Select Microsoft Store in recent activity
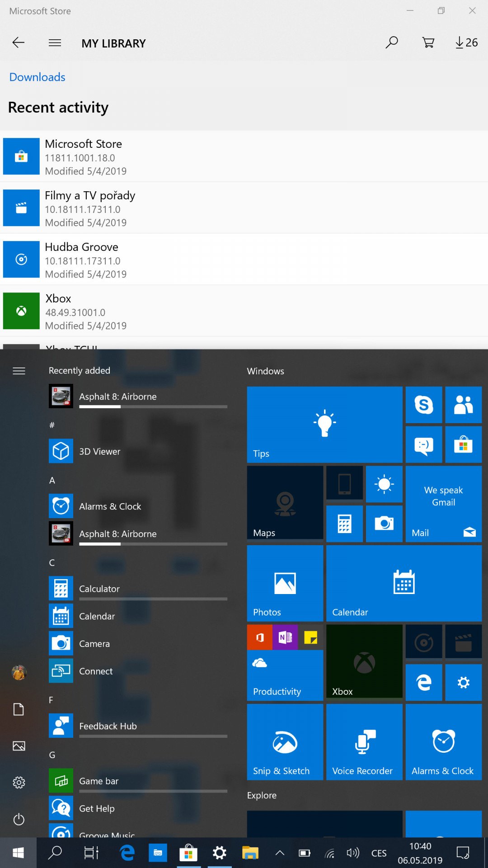Screen dimensions: 488x868 pos(244,156)
